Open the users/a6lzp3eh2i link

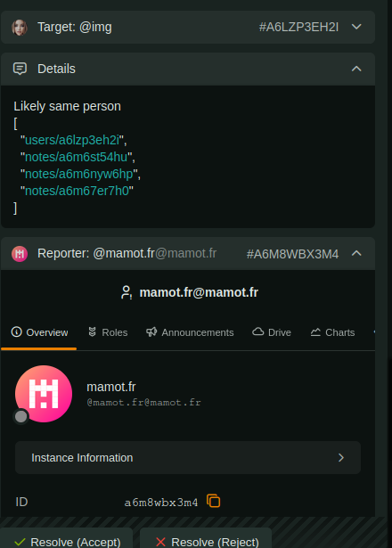point(72,140)
